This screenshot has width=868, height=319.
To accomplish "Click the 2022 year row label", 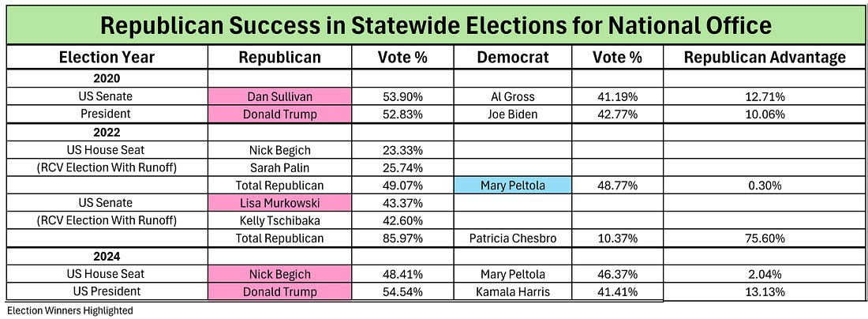I will [x=107, y=132].
